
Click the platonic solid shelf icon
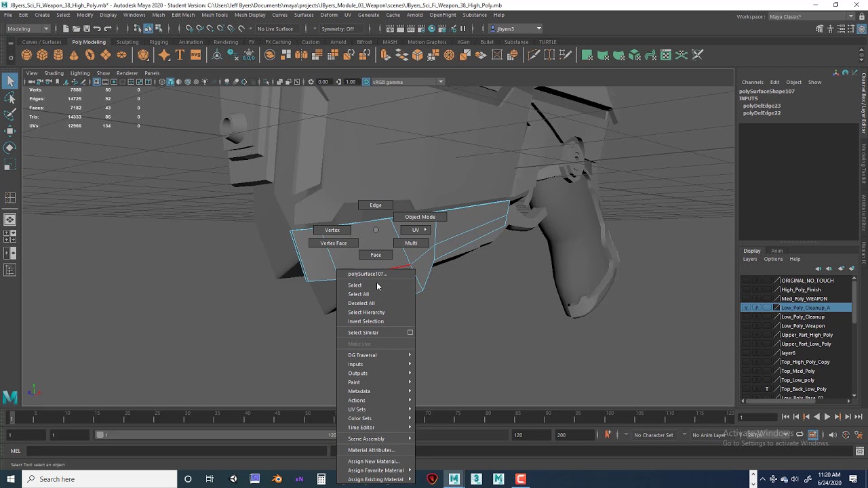[x=143, y=55]
